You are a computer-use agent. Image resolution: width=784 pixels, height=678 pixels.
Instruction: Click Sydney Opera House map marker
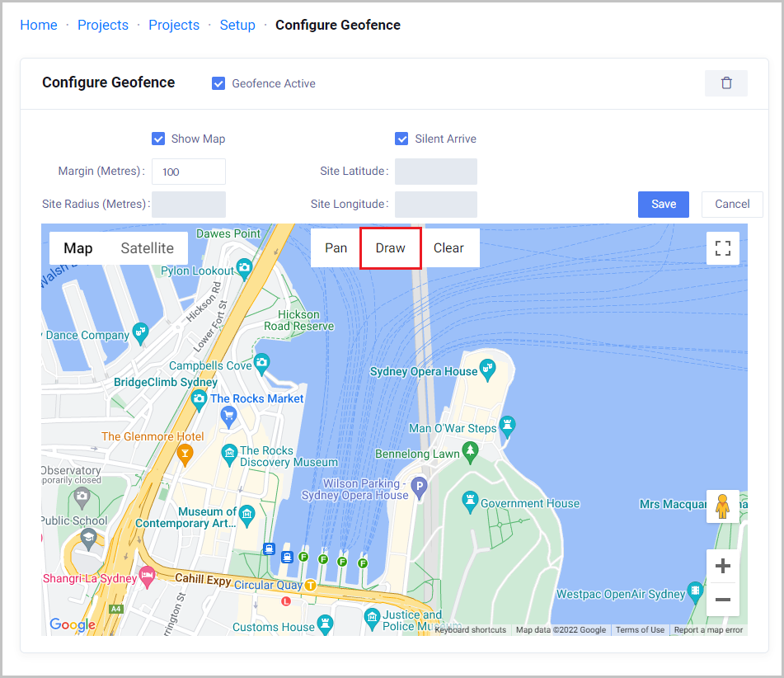click(x=487, y=365)
